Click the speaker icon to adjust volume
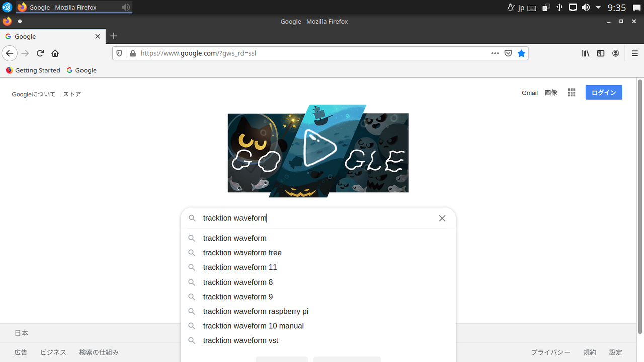This screenshot has height=362, width=644. click(x=585, y=7)
